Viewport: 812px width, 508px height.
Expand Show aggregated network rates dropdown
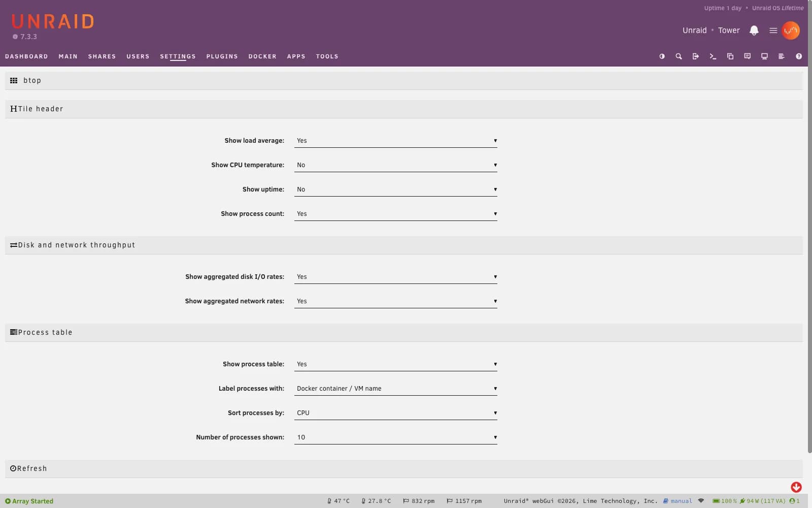point(396,301)
